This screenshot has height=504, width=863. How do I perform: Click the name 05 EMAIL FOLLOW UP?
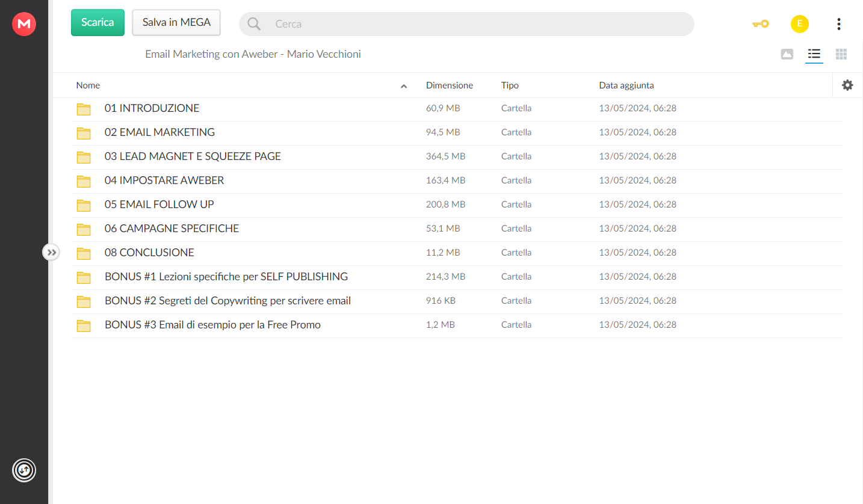(159, 204)
